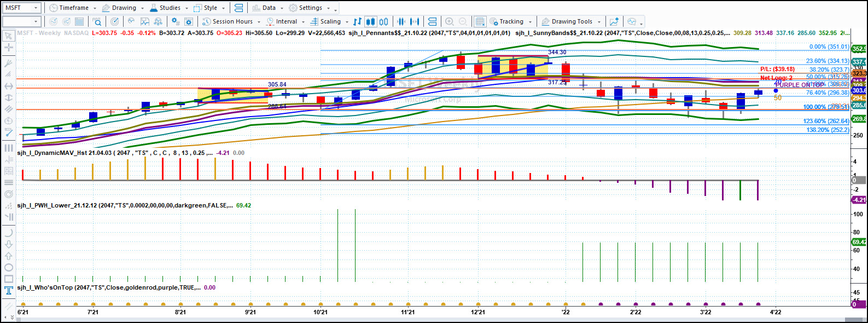This screenshot has height=323, width=868.
Task: Click the MSFT - Weekly NASDAQ chart title
Action: click(x=53, y=33)
